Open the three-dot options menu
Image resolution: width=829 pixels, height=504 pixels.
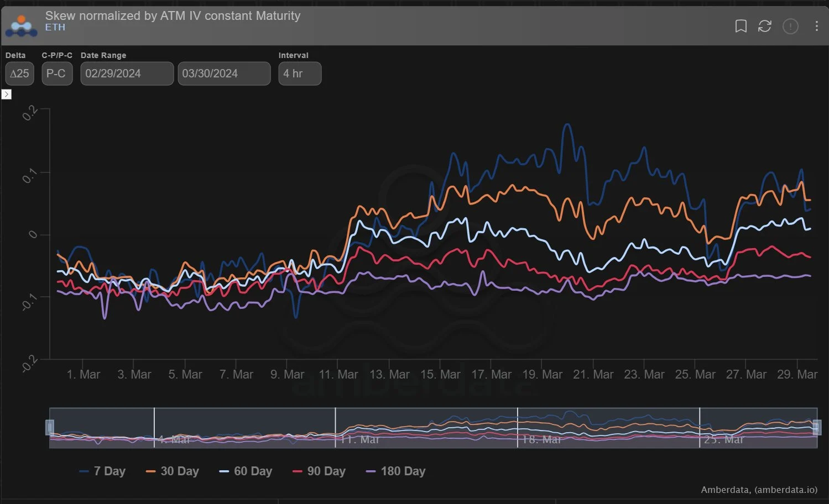coord(816,26)
